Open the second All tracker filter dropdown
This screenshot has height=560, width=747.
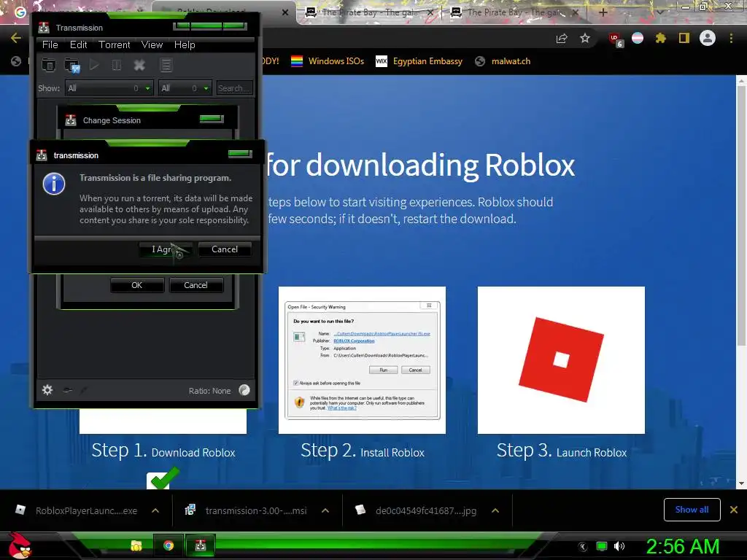click(185, 88)
